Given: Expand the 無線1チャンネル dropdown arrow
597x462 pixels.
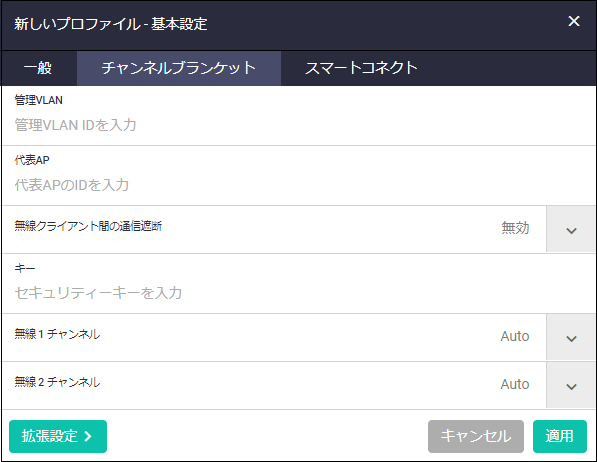Looking at the screenshot, I should coord(571,337).
